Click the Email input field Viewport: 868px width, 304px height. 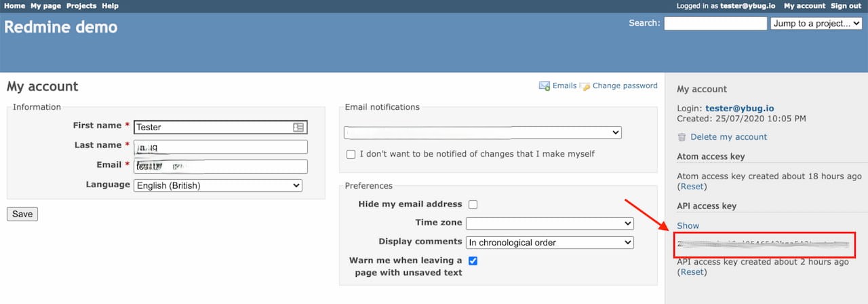pyautogui.click(x=220, y=166)
